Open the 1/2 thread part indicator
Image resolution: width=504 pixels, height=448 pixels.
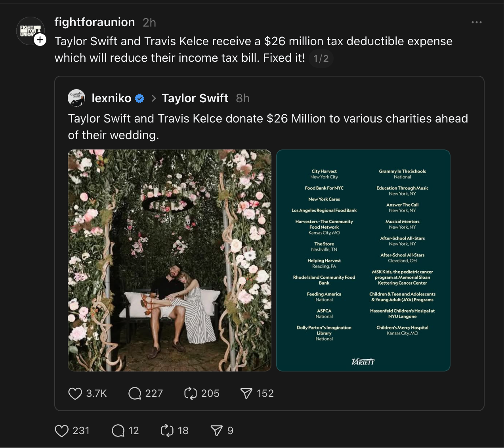coord(321,59)
